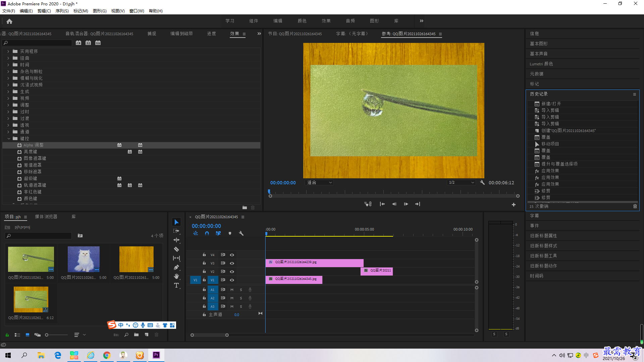Select the Track Select Forward tool

(x=176, y=231)
